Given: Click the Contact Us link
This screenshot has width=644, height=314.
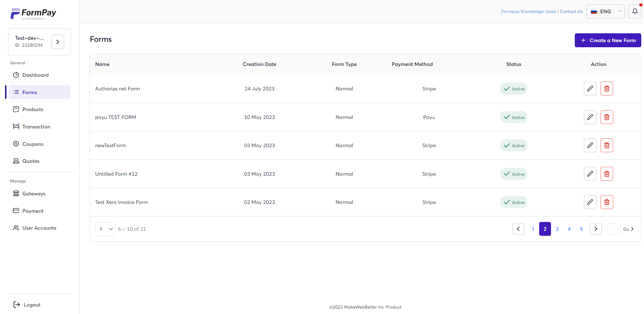Looking at the screenshot, I should pyautogui.click(x=571, y=12).
